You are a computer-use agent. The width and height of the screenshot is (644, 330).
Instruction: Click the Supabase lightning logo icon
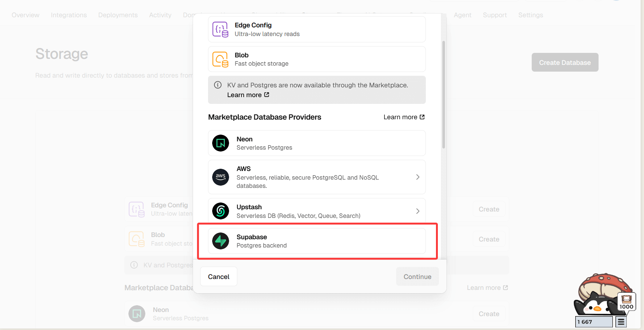pyautogui.click(x=220, y=241)
